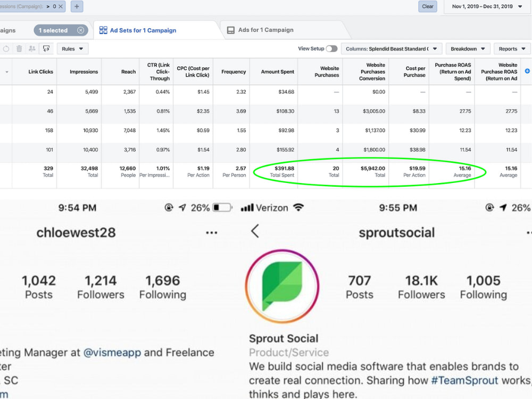Sort by CPC (Cost per Link Click) header

point(193,72)
